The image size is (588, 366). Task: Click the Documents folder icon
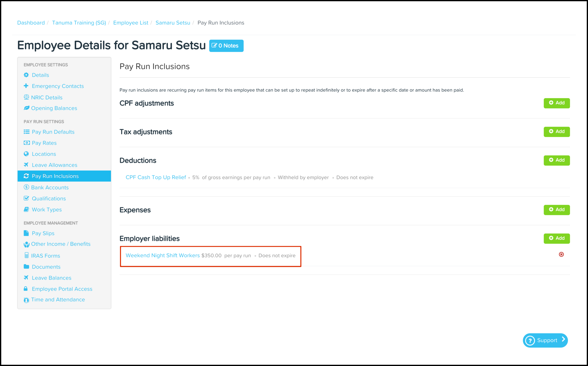pos(26,266)
